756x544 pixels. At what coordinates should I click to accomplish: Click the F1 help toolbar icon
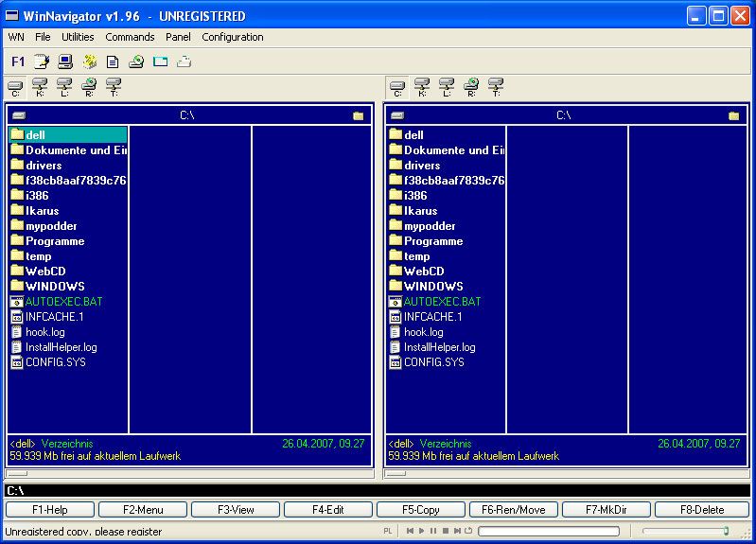click(x=18, y=61)
